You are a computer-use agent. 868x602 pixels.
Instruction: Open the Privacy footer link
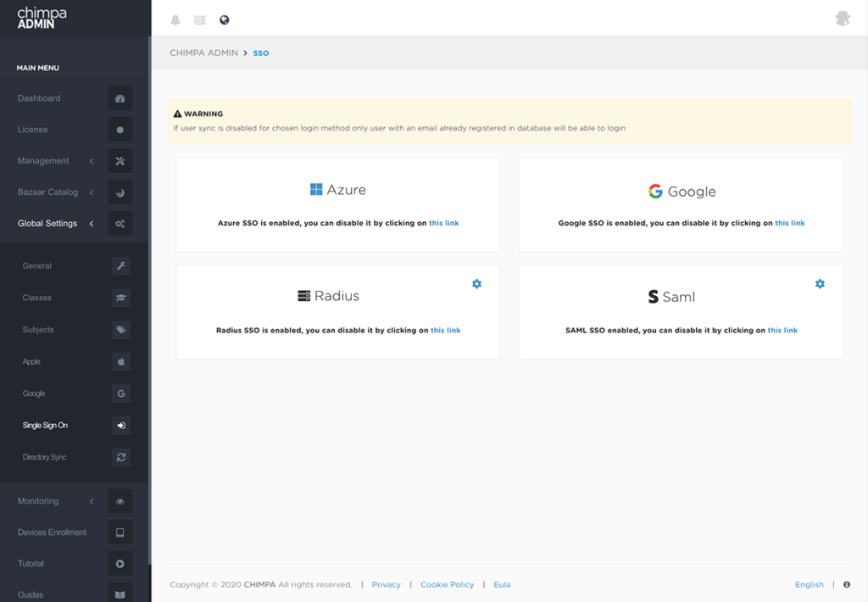(387, 584)
